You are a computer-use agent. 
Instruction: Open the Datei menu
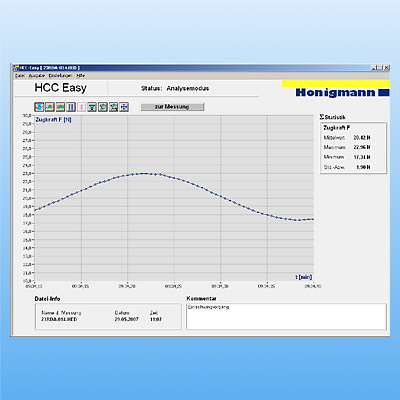coord(20,76)
